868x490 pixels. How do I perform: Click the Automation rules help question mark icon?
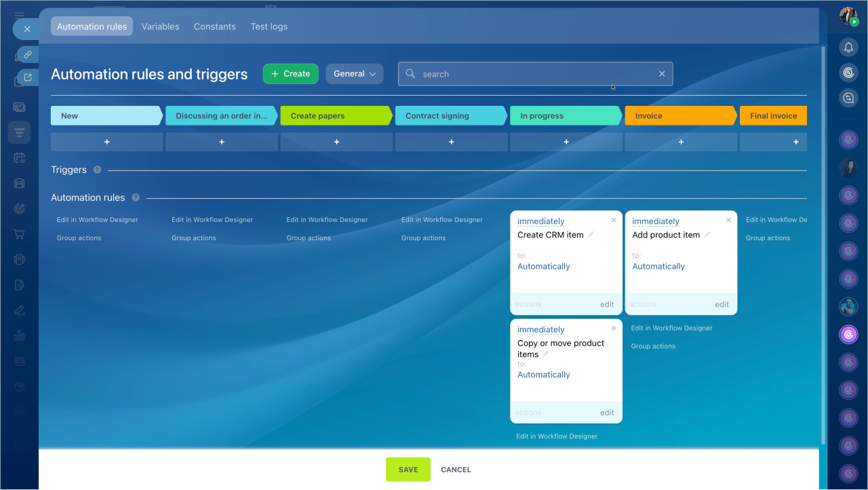pyautogui.click(x=136, y=197)
